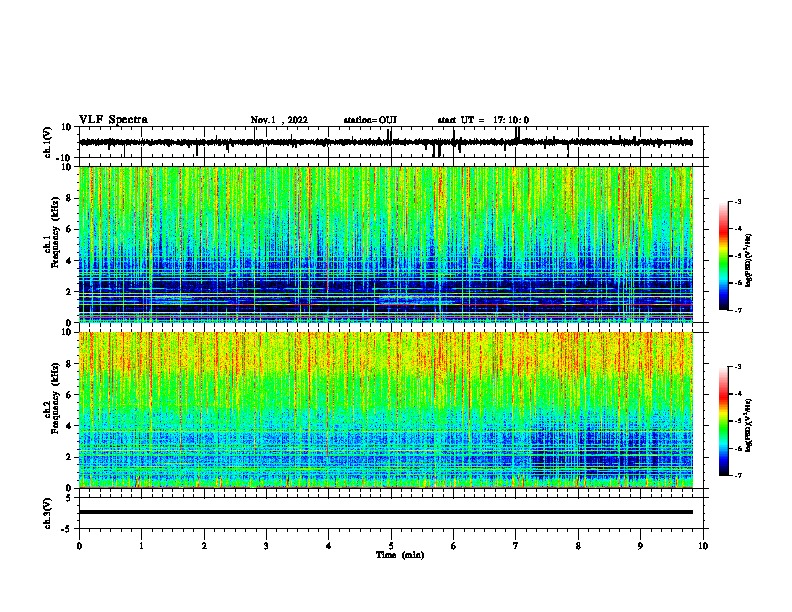Click the 8 kHz tick label on the ch.1 spectrogram
The width and height of the screenshot is (792, 612).
(69, 198)
